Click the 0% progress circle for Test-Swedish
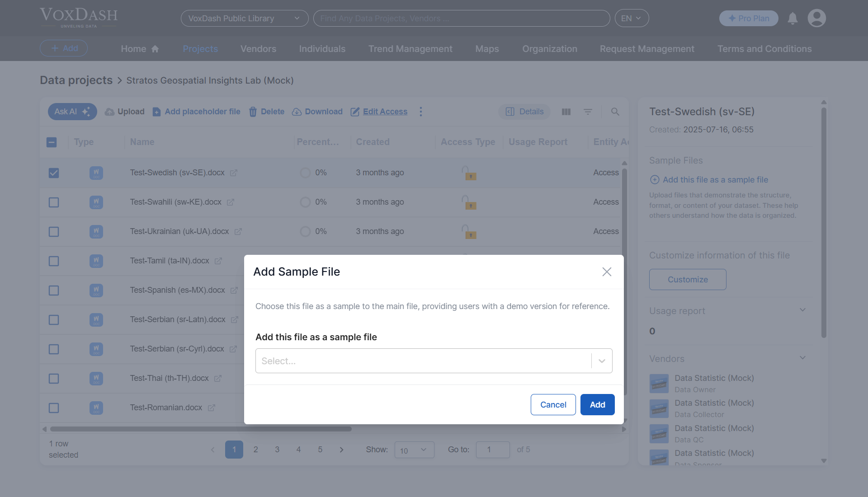The width and height of the screenshot is (868, 497). [304, 173]
